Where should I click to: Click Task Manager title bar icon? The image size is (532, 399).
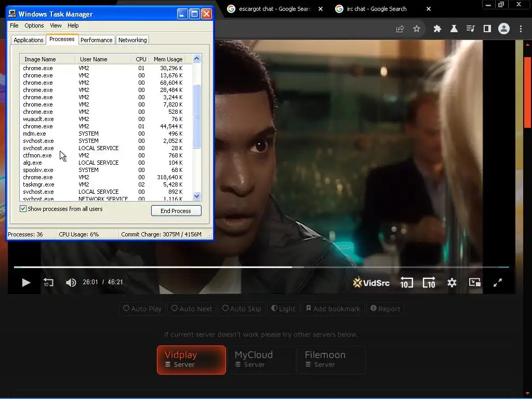pyautogui.click(x=12, y=14)
